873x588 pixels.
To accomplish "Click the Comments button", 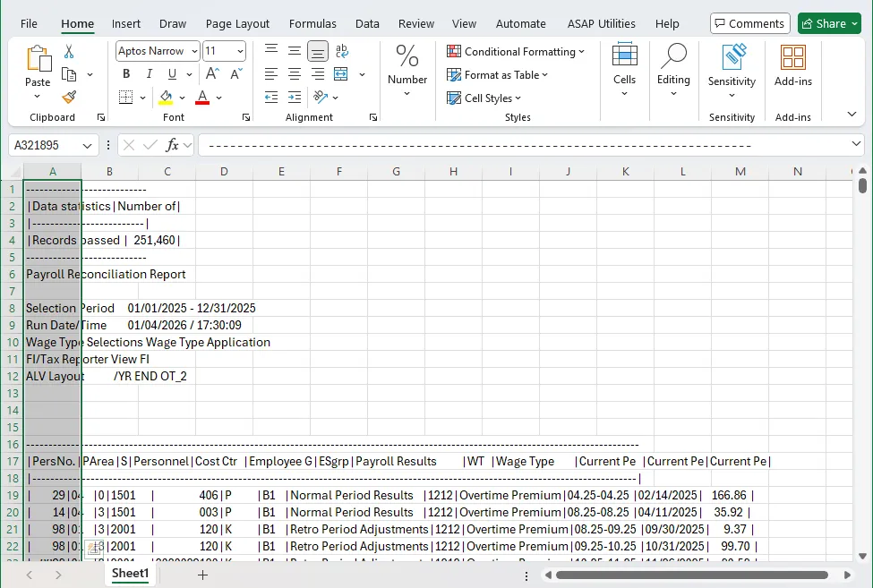I will (749, 23).
